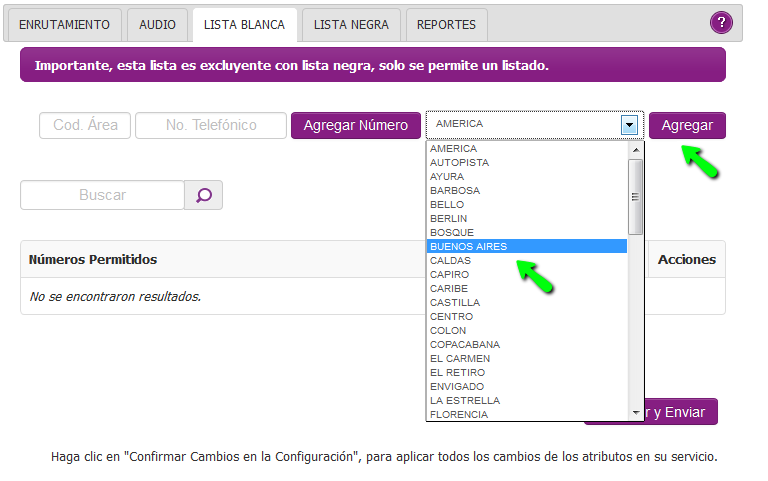768x481 pixels.
Task: Click the Números Permitidos column header
Action: point(93,260)
